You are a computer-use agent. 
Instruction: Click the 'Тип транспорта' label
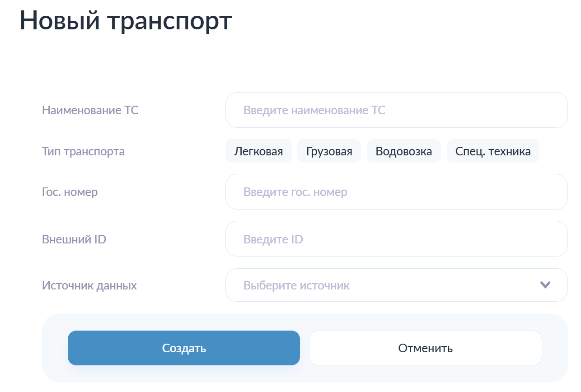coord(83,151)
